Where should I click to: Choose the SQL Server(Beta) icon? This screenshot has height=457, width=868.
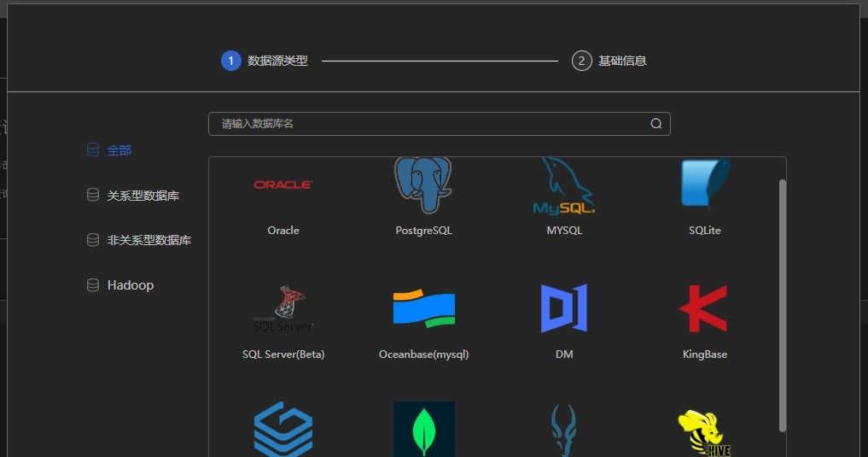pyautogui.click(x=283, y=309)
